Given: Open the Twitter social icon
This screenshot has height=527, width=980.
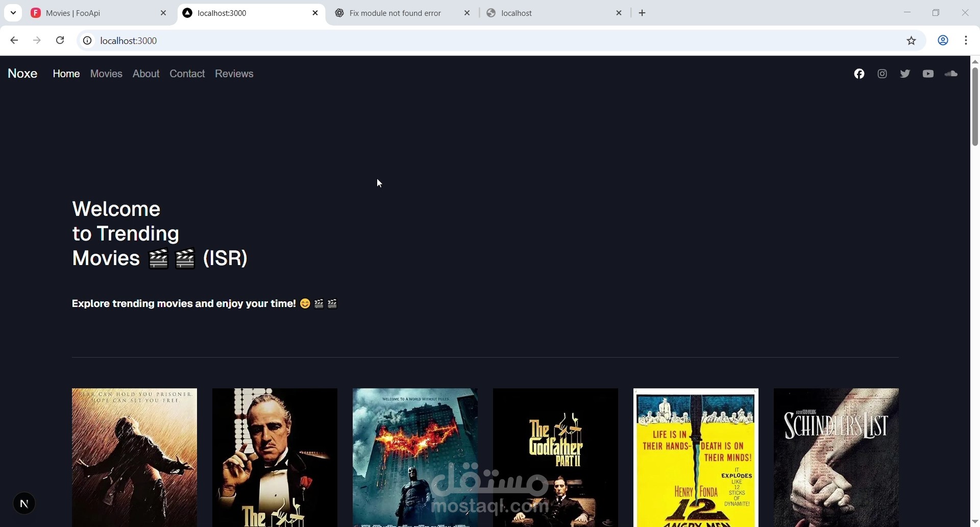Looking at the screenshot, I should coord(905,74).
